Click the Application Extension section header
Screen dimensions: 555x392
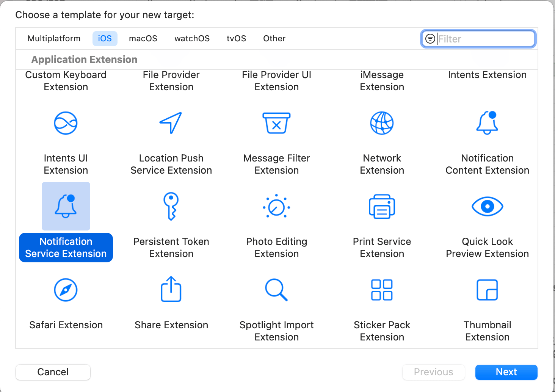click(84, 60)
